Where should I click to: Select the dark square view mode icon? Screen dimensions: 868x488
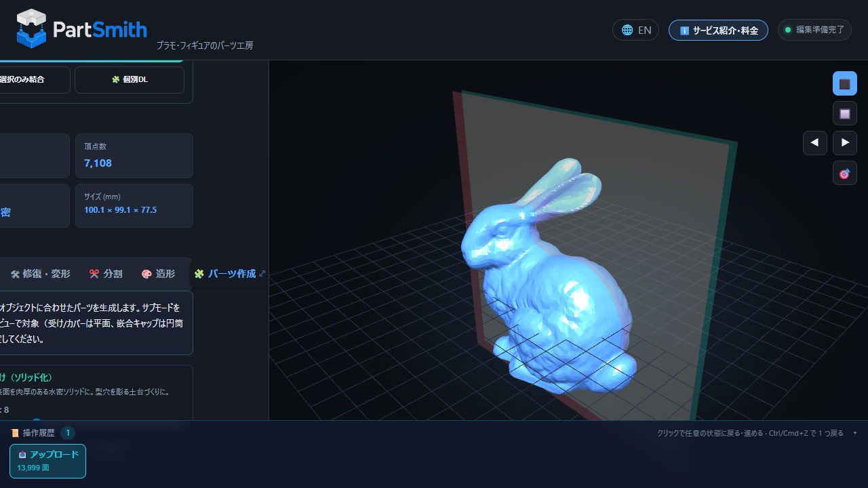pyautogui.click(x=844, y=84)
